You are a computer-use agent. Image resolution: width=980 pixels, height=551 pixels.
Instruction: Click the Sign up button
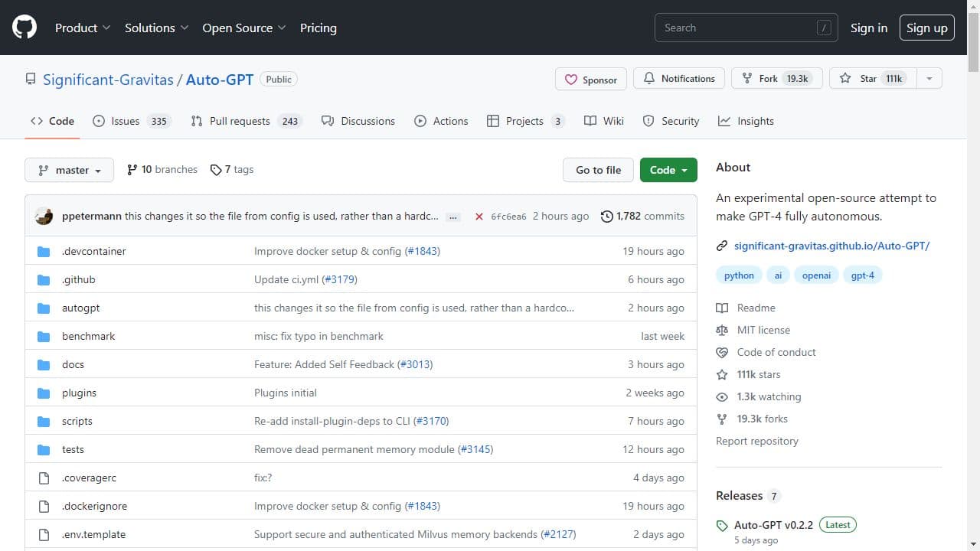click(x=926, y=28)
